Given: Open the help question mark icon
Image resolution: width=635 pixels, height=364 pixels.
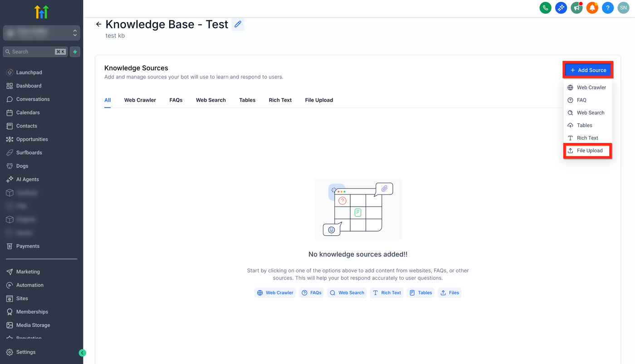Looking at the screenshot, I should [x=608, y=8].
